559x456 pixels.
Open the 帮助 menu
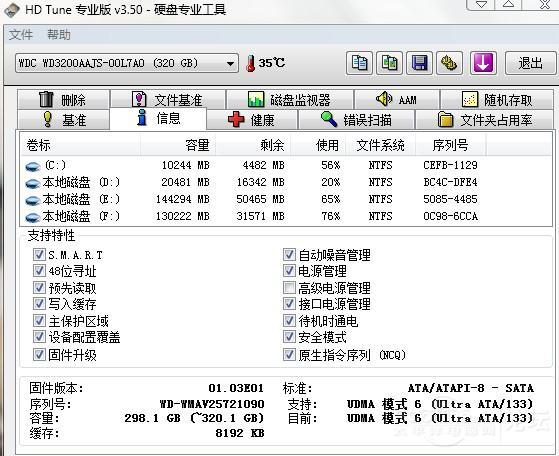(59, 35)
